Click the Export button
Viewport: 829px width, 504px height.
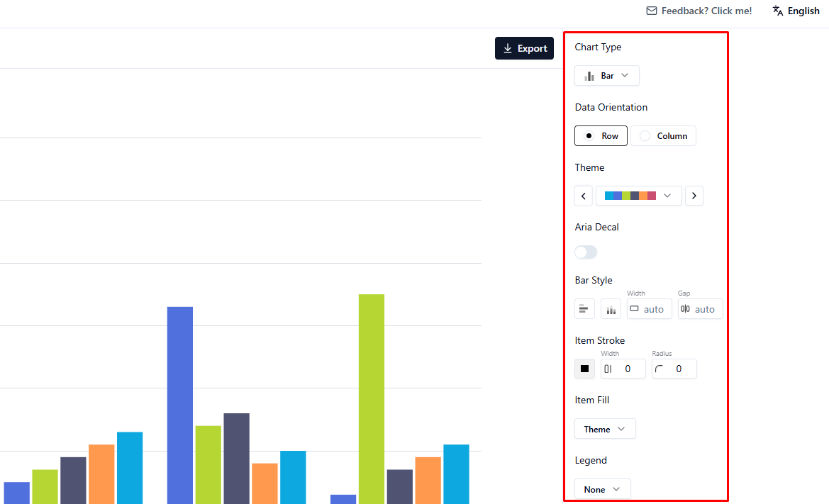524,48
